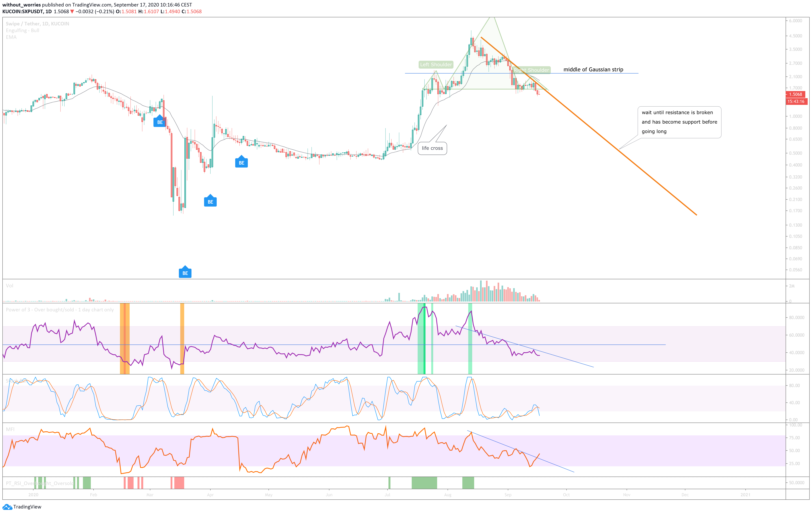The image size is (812, 514).
Task: Click the 0.0560 price axis level
Action: pyautogui.click(x=795, y=269)
